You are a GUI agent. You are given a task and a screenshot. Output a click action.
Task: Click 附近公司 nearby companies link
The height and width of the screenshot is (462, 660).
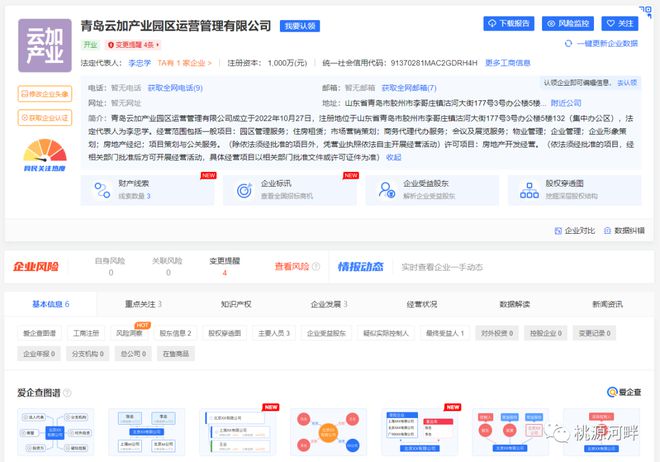point(566,103)
